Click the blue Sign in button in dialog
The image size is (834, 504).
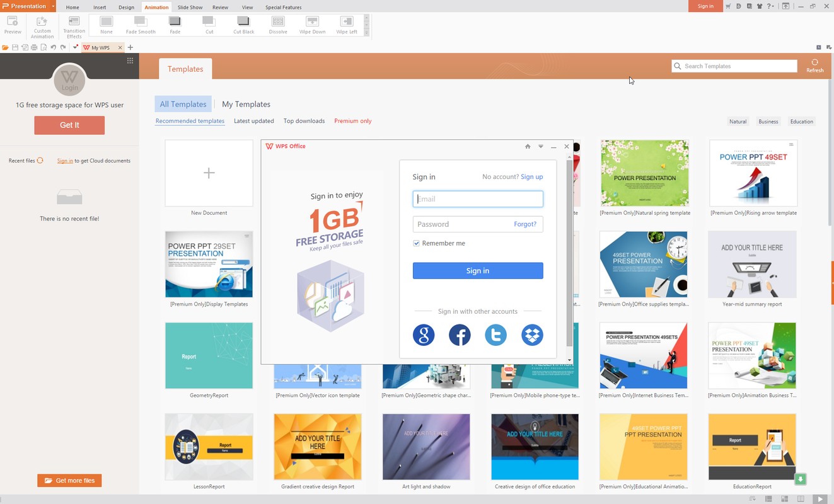coord(478,271)
